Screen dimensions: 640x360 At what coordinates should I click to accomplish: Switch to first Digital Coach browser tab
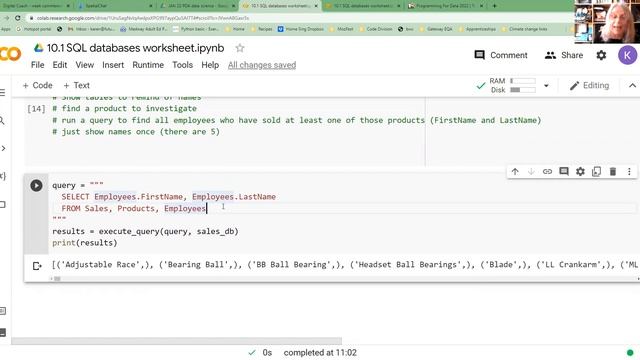tap(35, 6)
